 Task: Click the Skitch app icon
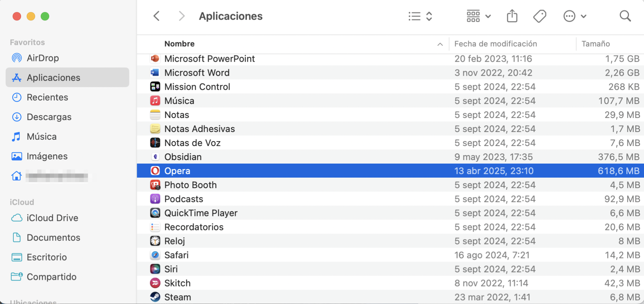(155, 283)
